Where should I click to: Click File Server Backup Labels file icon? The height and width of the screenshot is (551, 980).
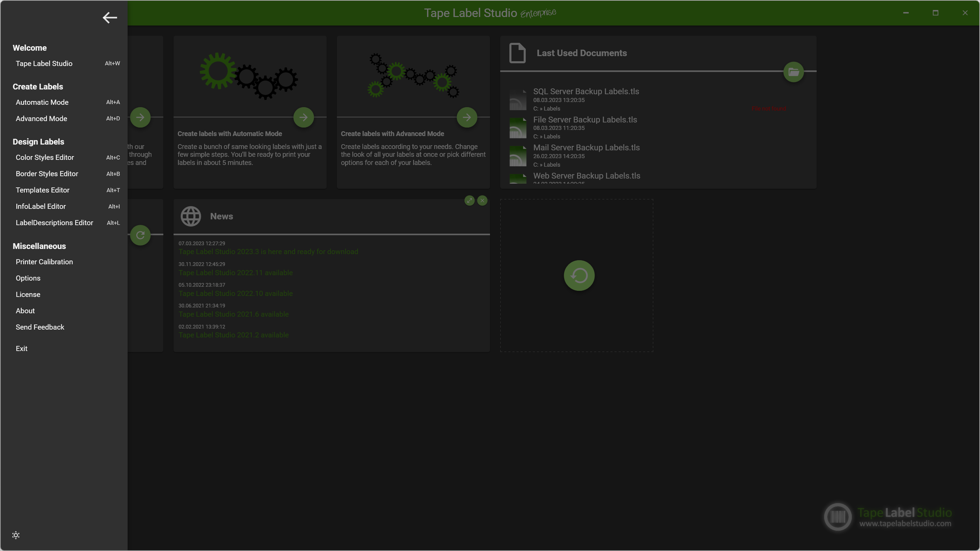518,128
